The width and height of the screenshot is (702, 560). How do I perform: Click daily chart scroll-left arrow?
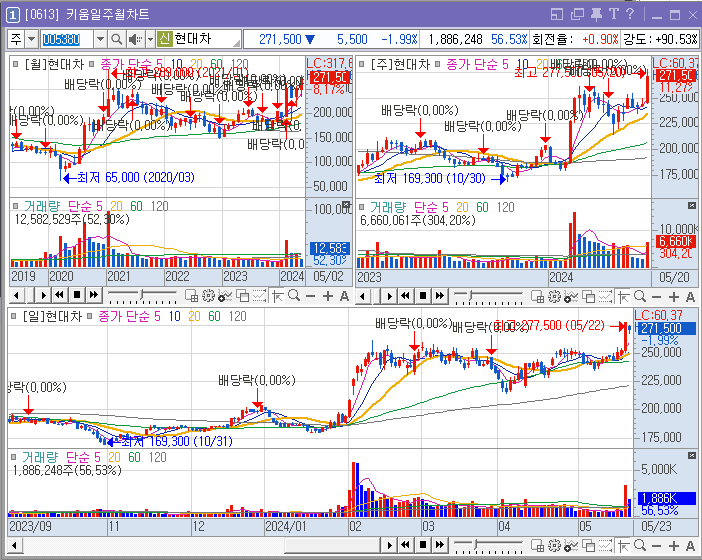14,545
